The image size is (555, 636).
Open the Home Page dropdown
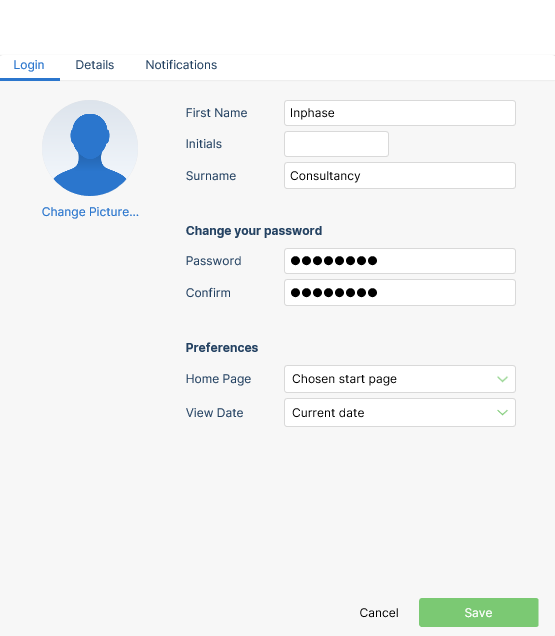pos(400,379)
